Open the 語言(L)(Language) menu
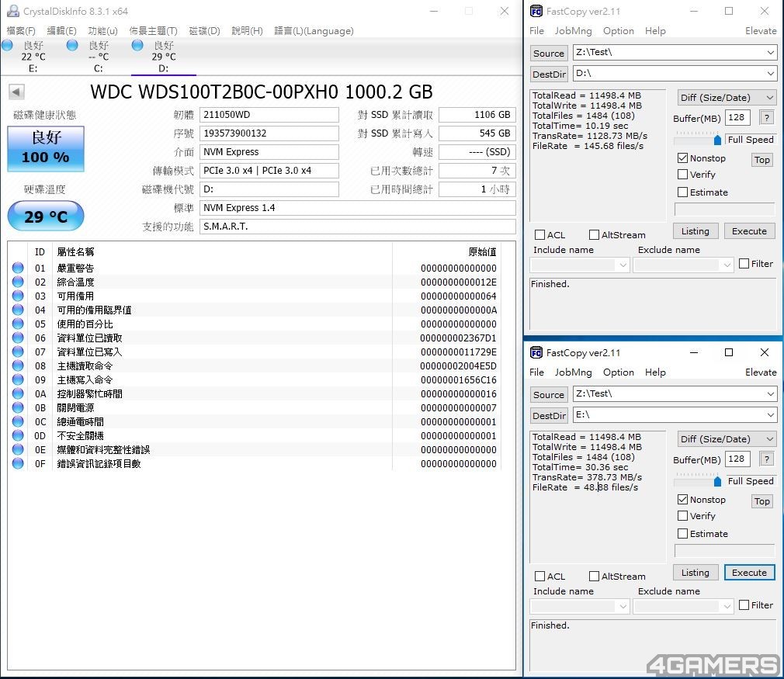 pyautogui.click(x=314, y=31)
